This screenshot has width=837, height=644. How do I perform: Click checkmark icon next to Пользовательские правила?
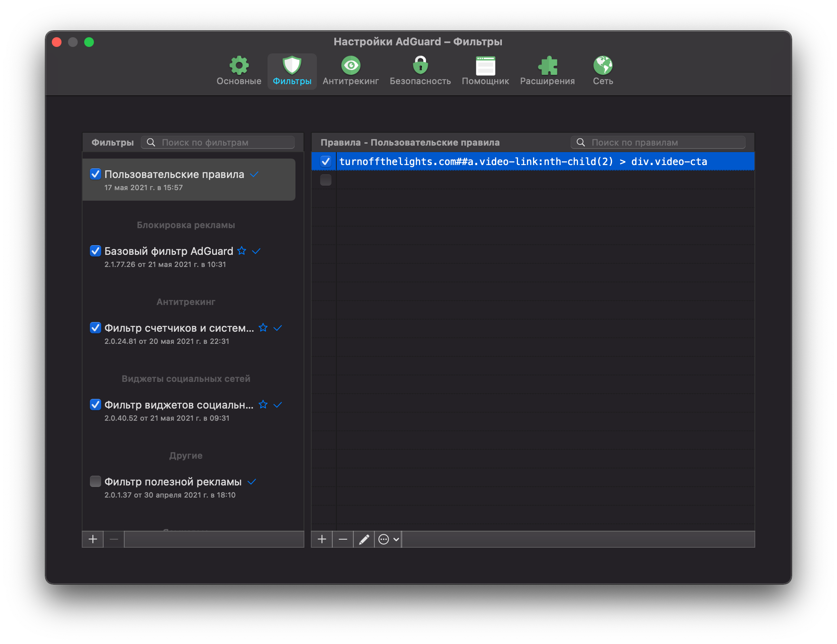tap(254, 174)
